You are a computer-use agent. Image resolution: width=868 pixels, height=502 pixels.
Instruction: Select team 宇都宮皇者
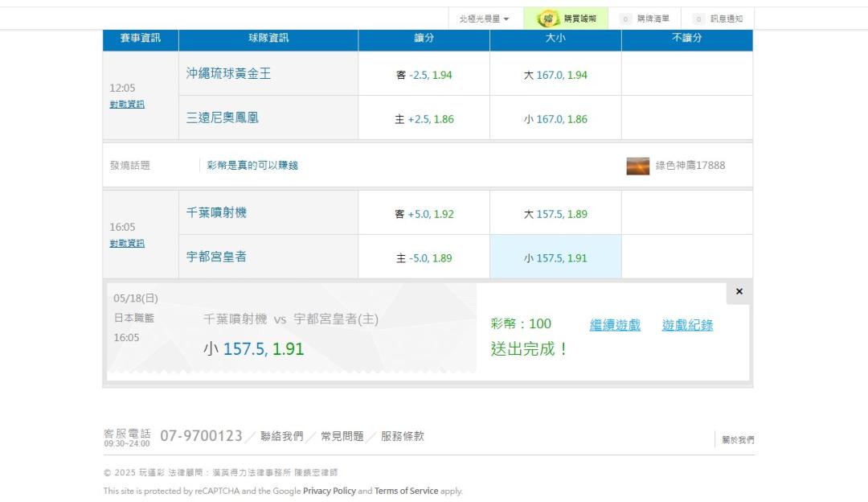click(x=216, y=257)
